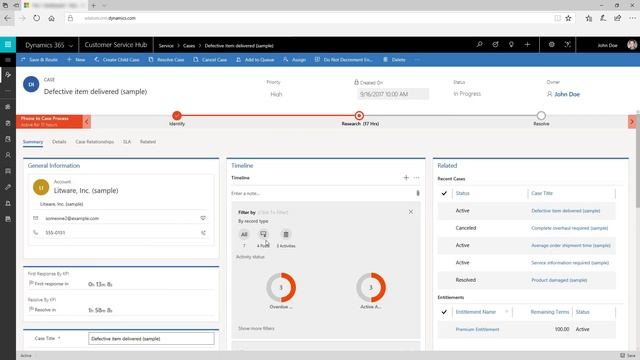This screenshot has width=640, height=360.
Task: Click the Created On date field
Action: [393, 94]
